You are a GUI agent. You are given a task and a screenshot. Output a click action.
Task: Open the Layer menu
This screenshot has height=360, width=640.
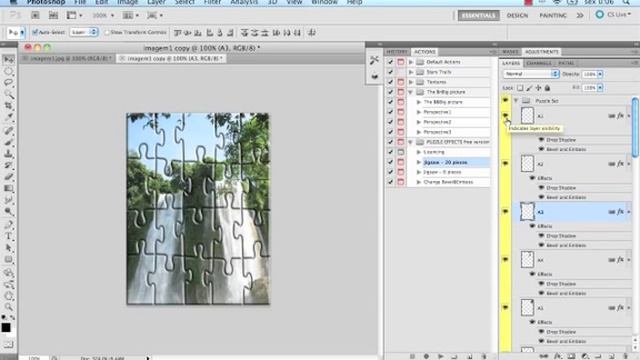[156, 2]
